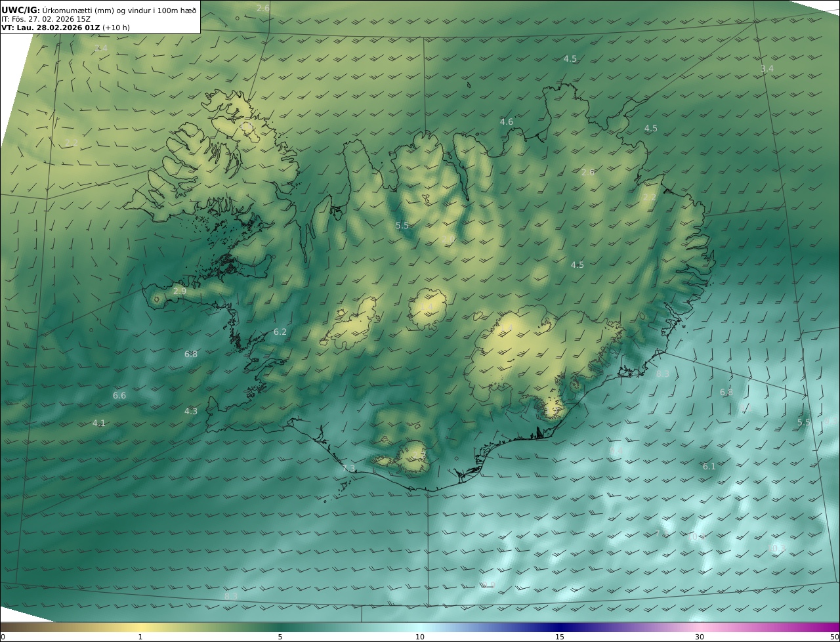Click inside the Hofsjökull glacier outline

click(428, 309)
